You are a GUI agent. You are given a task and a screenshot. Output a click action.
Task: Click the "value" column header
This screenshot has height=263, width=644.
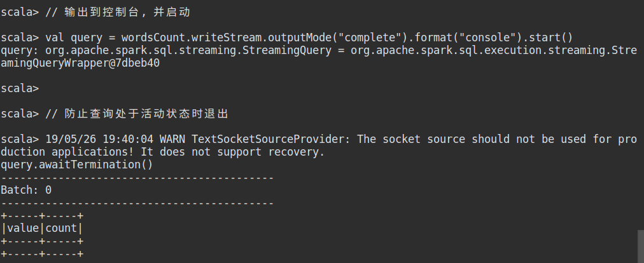pyautogui.click(x=22, y=228)
